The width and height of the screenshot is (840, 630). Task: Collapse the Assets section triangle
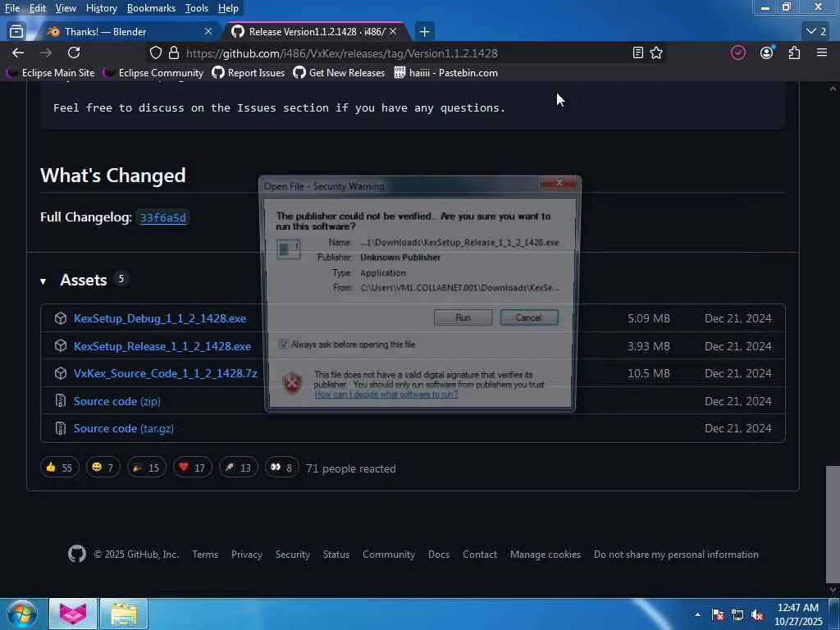point(43,281)
